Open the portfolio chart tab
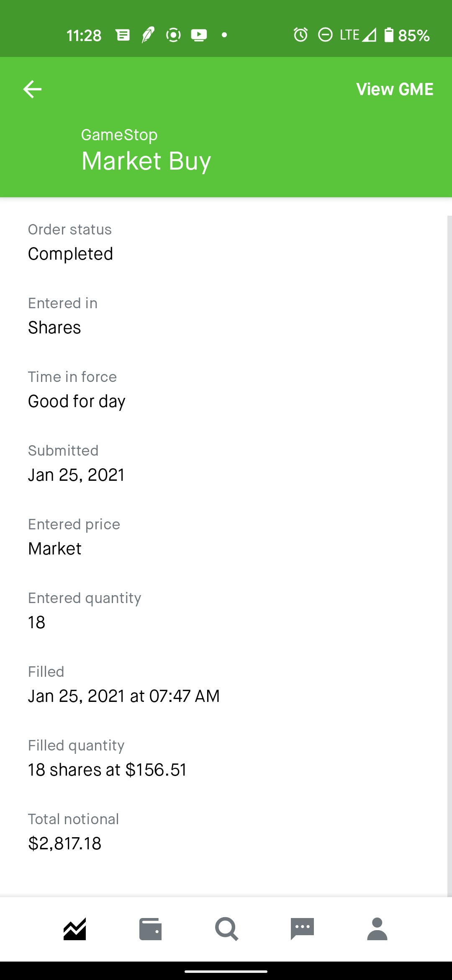Image resolution: width=452 pixels, height=980 pixels. [x=75, y=929]
